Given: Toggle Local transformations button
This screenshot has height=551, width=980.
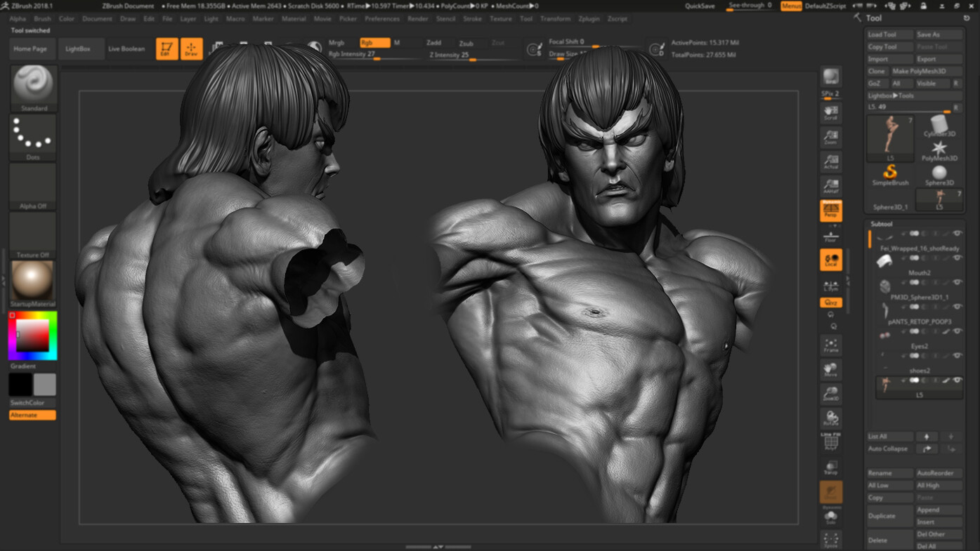Looking at the screenshot, I should tap(831, 260).
